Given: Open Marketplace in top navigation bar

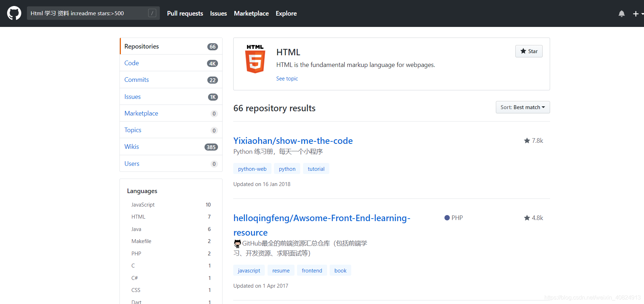Looking at the screenshot, I should tap(251, 13).
